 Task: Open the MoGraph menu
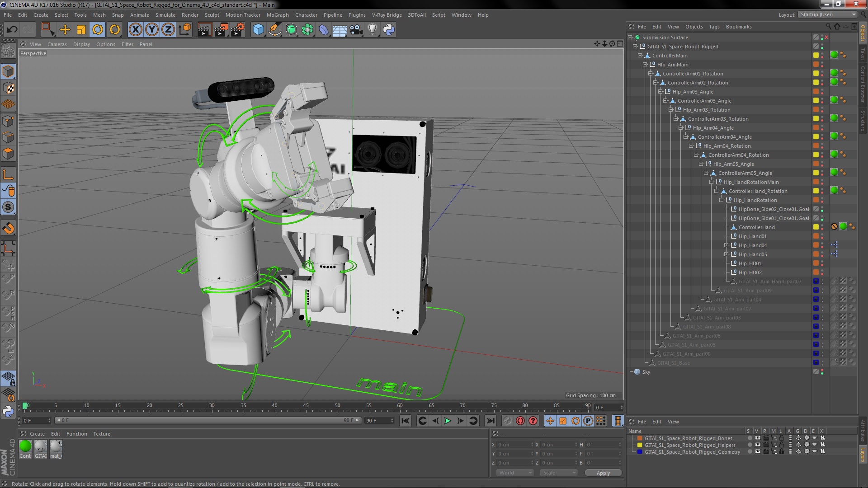(x=277, y=15)
